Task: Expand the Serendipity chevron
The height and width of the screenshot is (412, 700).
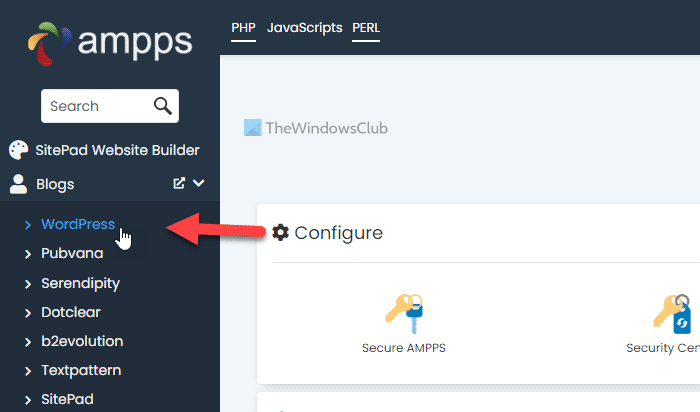Action: 28,284
